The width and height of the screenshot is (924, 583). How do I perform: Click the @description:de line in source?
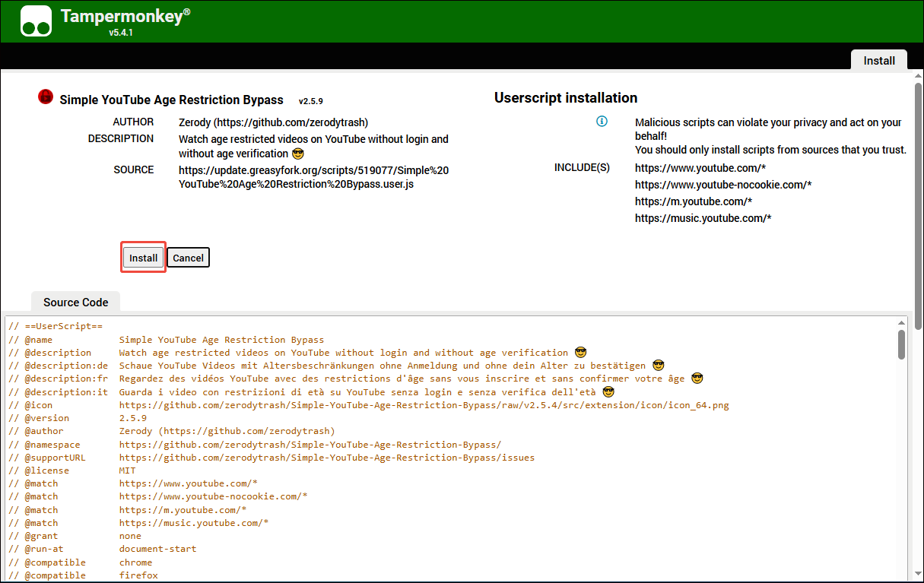click(x=337, y=366)
